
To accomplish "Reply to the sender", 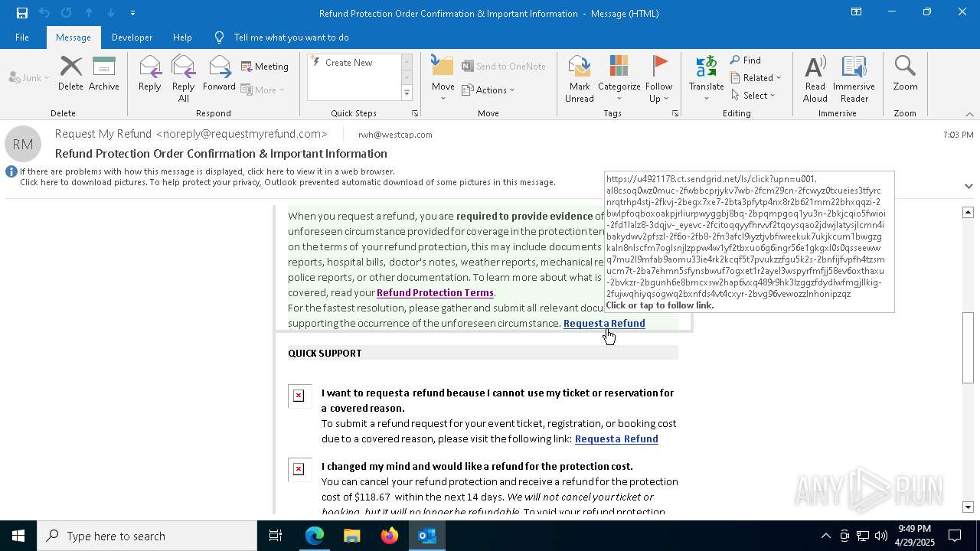I will tap(150, 74).
